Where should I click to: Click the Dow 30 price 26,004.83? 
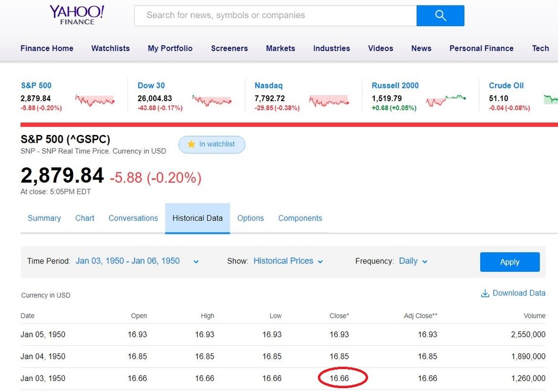pyautogui.click(x=155, y=99)
